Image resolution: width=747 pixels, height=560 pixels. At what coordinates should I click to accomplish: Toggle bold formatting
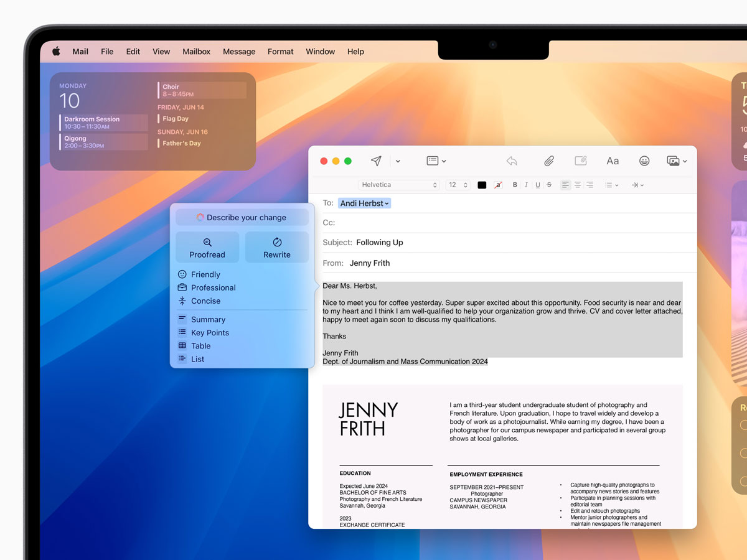pos(515,185)
